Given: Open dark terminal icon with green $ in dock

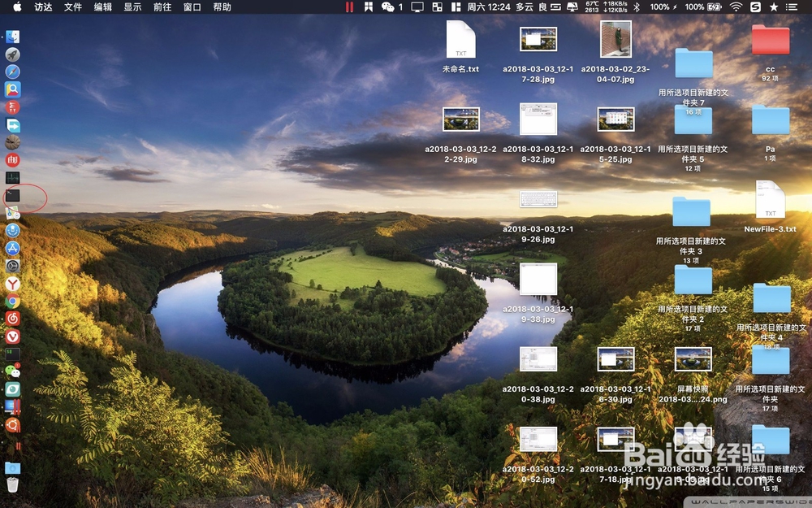Looking at the screenshot, I should [12, 354].
